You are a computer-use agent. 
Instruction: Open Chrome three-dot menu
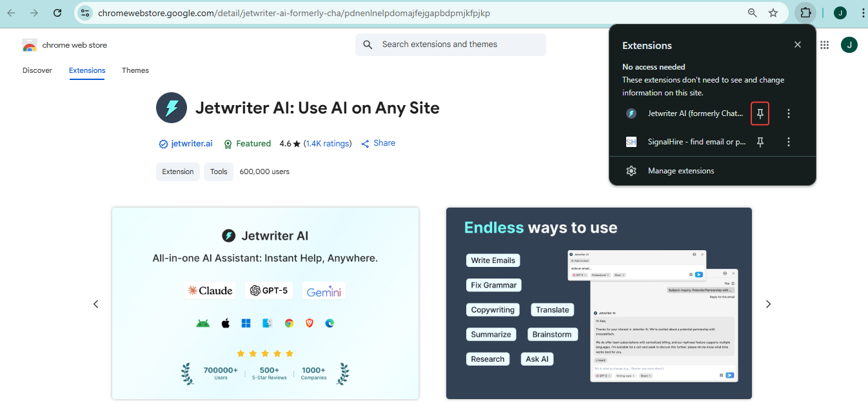coord(862,13)
